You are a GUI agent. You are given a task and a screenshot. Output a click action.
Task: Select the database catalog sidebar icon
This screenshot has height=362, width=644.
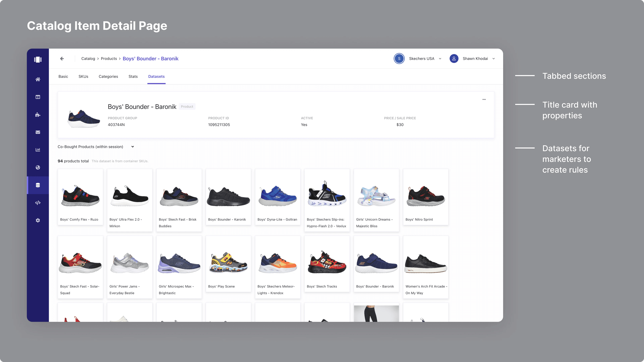[x=38, y=185]
